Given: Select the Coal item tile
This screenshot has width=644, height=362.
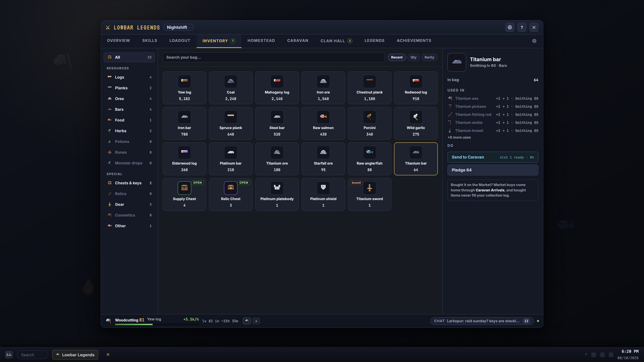Looking at the screenshot, I should [x=231, y=88].
